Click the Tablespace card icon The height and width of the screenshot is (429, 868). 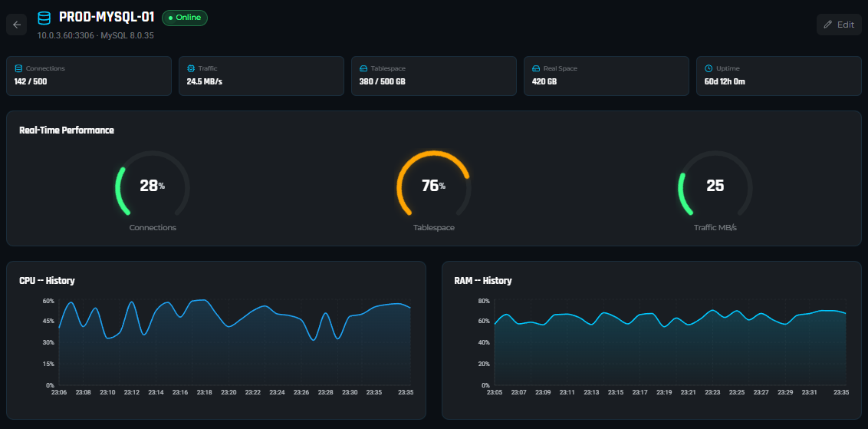point(363,68)
